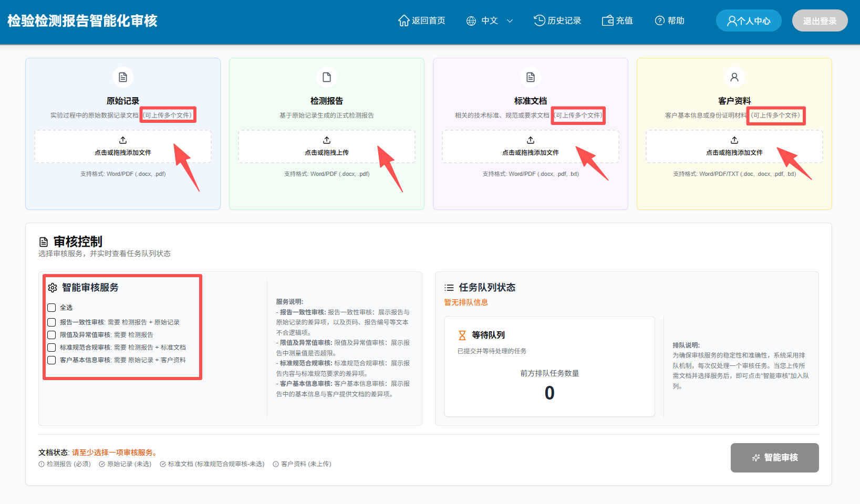Enable 报告一致性审核 checkbox
The height and width of the screenshot is (504, 860).
click(x=51, y=322)
